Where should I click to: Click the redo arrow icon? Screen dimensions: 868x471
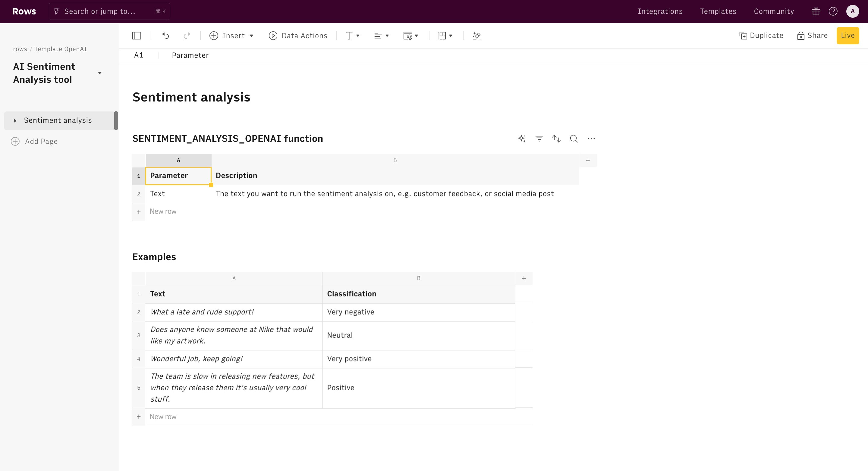pos(187,36)
